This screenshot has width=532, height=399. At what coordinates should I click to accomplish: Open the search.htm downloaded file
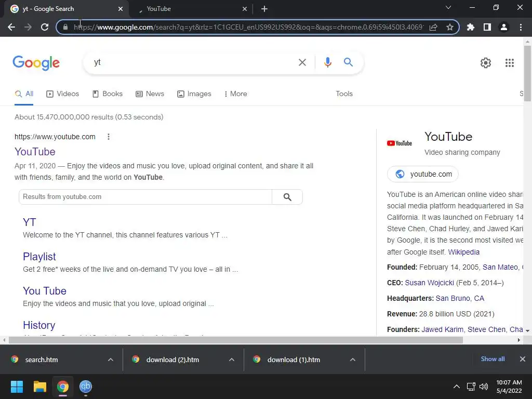pos(42,360)
